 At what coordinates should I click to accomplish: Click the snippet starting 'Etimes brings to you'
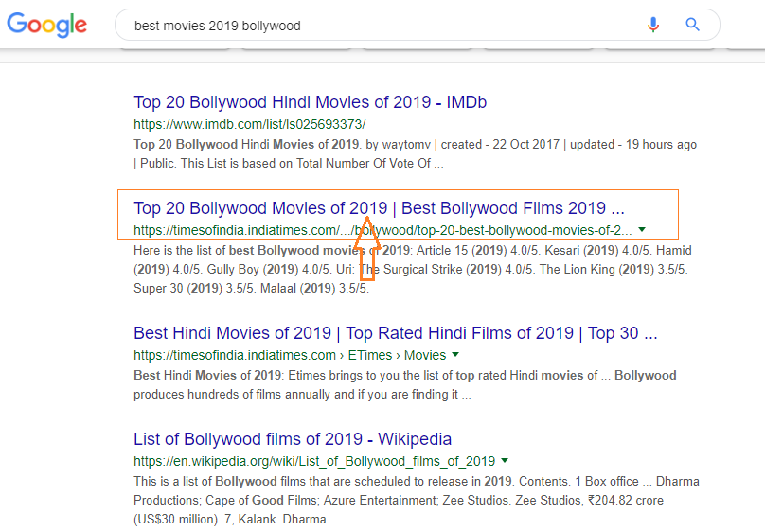404,384
